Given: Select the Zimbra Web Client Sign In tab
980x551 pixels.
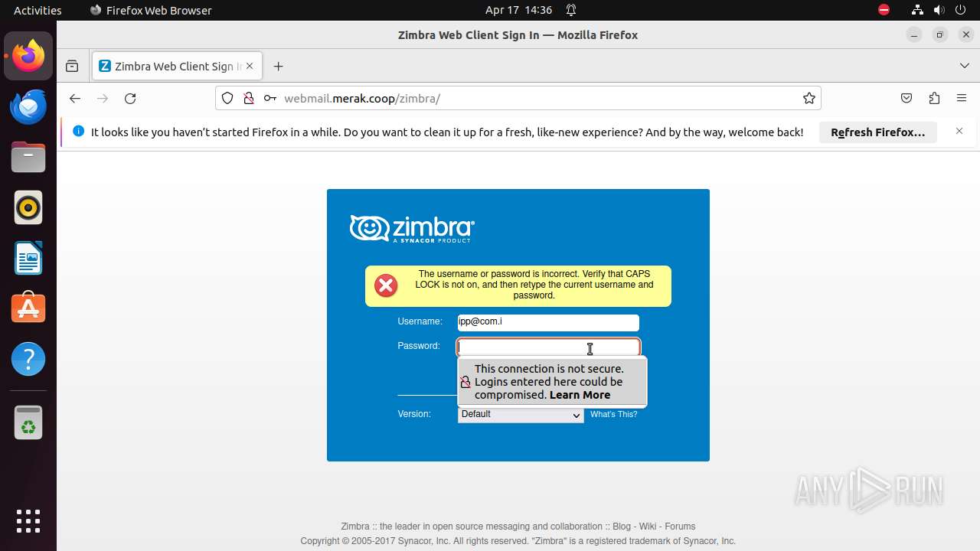Looking at the screenshot, I should click(x=177, y=67).
